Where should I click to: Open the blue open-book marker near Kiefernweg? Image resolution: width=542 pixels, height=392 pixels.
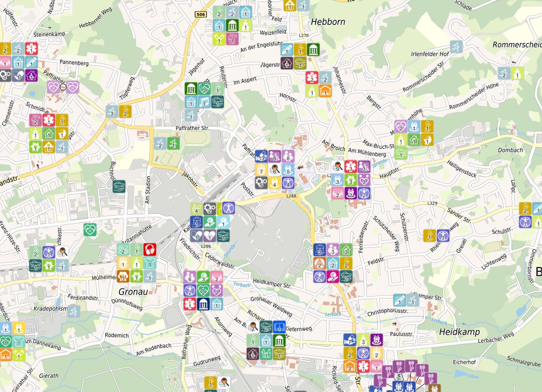pos(279,327)
